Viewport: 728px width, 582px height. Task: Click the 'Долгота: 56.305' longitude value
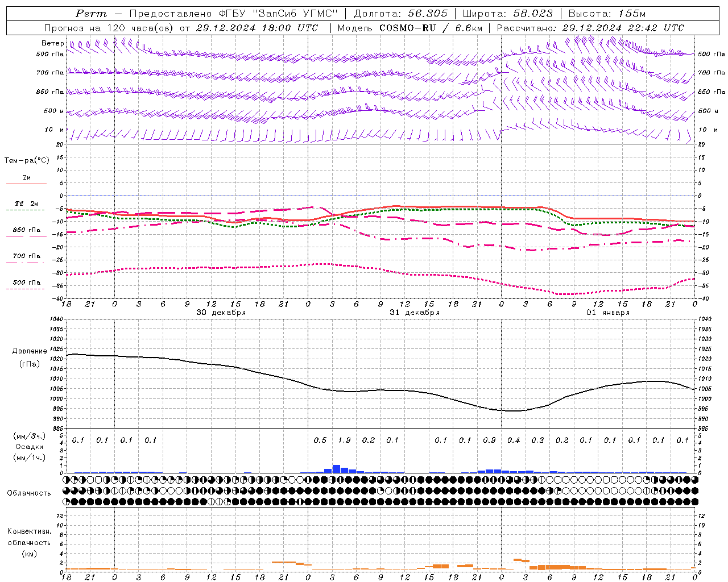[x=401, y=14]
